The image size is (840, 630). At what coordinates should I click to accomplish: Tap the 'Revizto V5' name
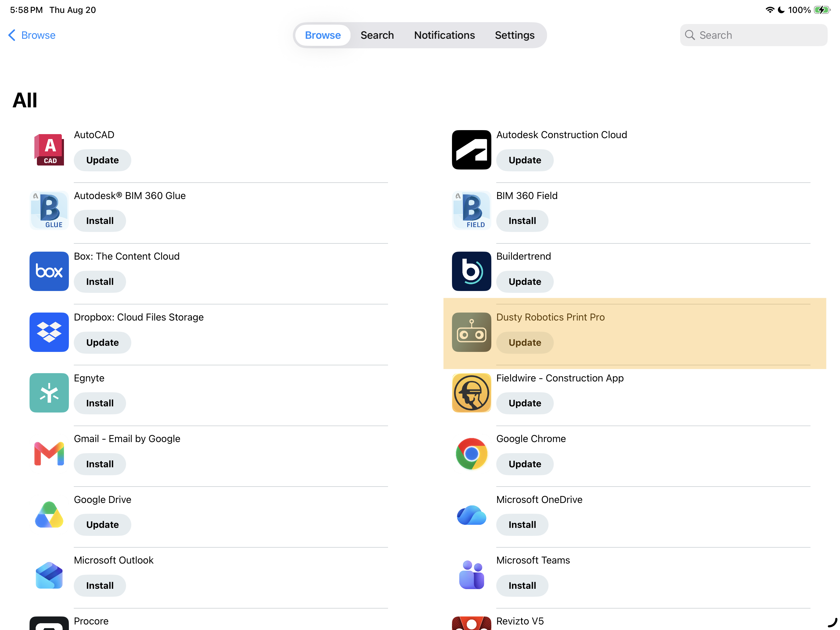click(520, 621)
